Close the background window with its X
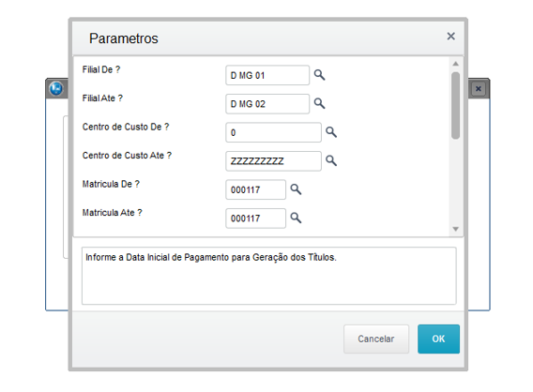 click(479, 89)
